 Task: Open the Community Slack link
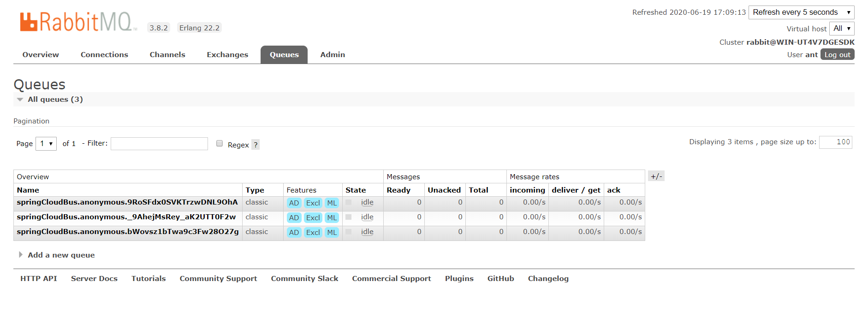tap(304, 278)
